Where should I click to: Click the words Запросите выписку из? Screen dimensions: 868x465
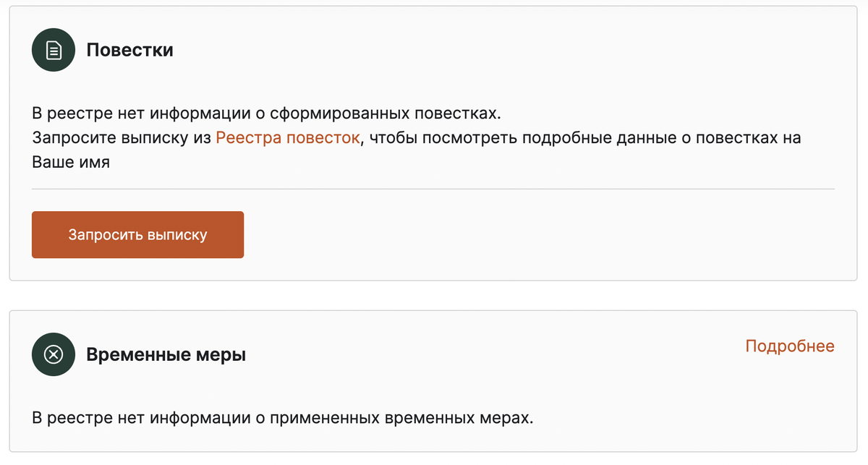coord(121,137)
